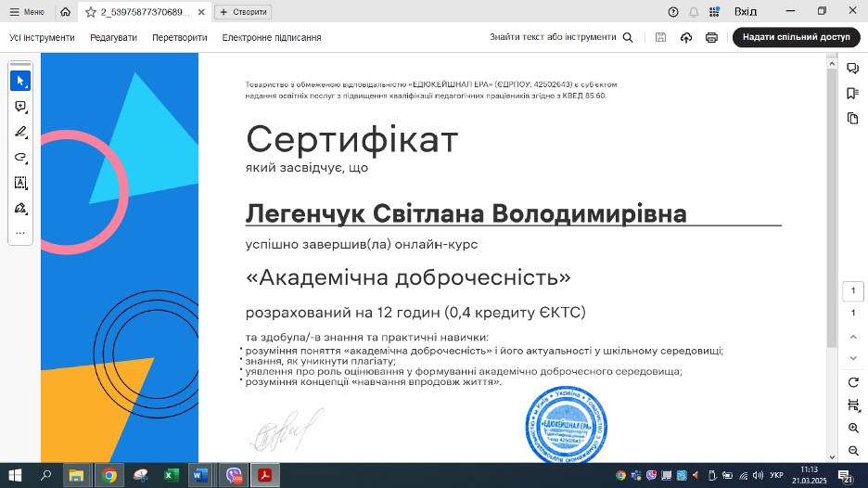Open the notification center icon
The width and height of the screenshot is (868, 488).
coord(846,475)
